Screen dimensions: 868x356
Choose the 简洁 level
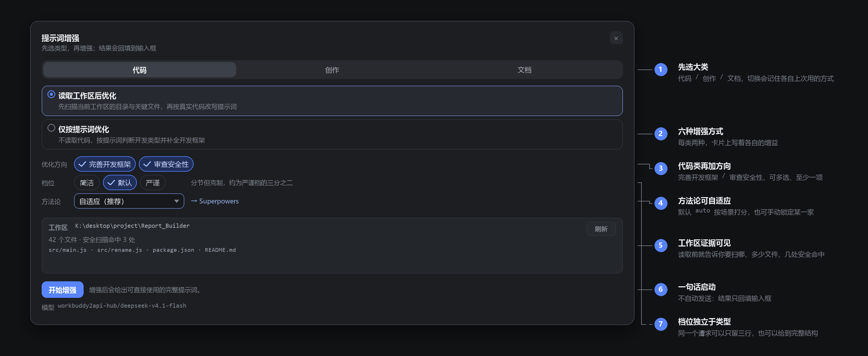87,183
